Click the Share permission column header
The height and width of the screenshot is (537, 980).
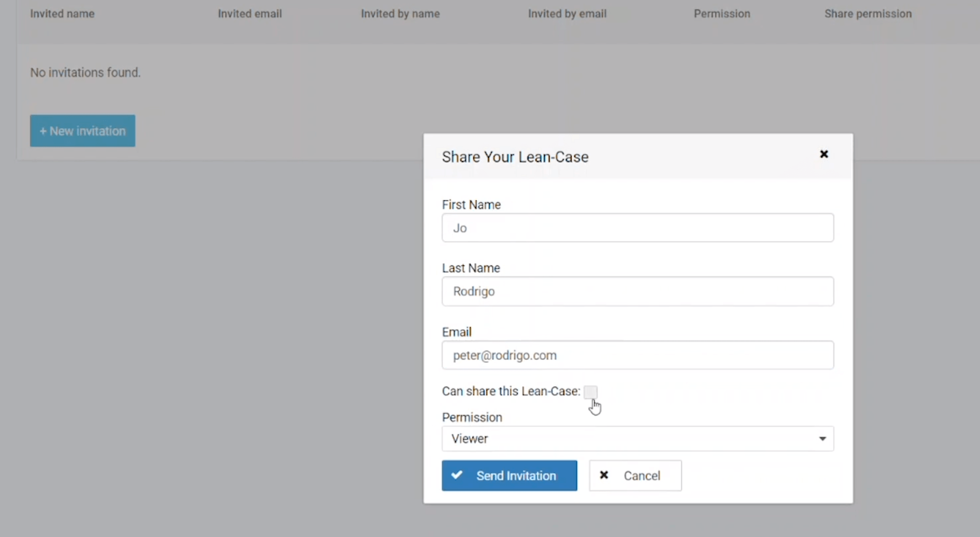click(868, 14)
